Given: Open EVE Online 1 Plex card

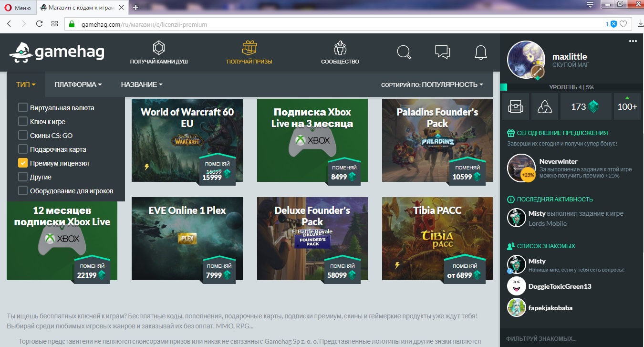Looking at the screenshot, I should click(187, 238).
